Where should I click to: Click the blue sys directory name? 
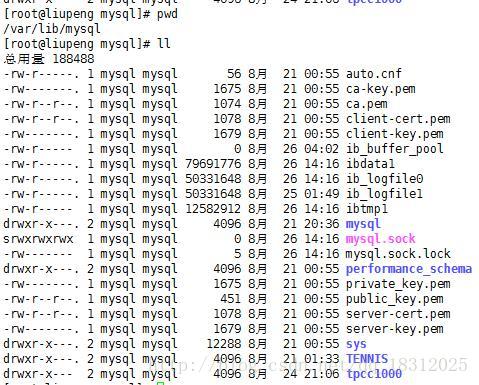tap(356, 344)
